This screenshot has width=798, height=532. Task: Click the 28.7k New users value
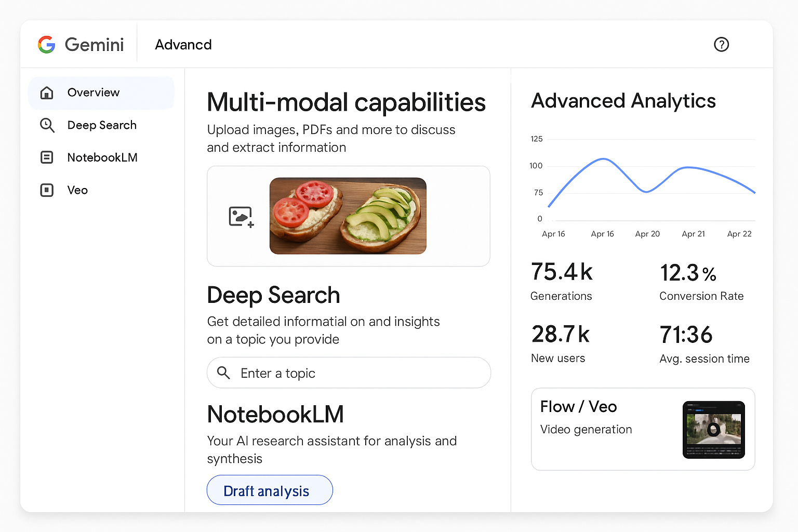point(560,334)
